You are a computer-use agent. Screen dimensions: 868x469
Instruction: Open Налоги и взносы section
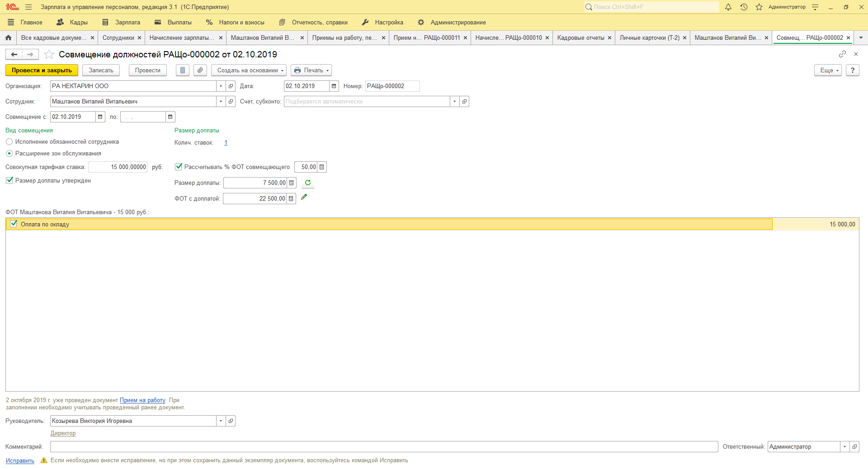pyautogui.click(x=236, y=22)
